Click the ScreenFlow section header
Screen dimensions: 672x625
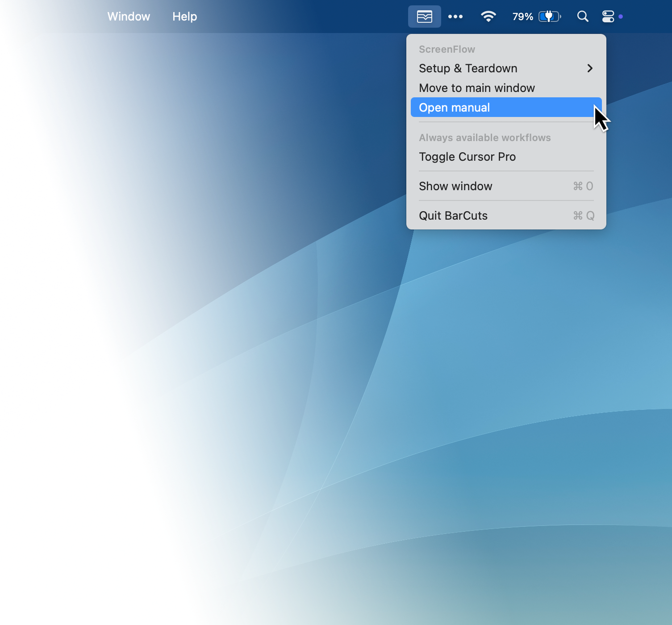coord(447,49)
